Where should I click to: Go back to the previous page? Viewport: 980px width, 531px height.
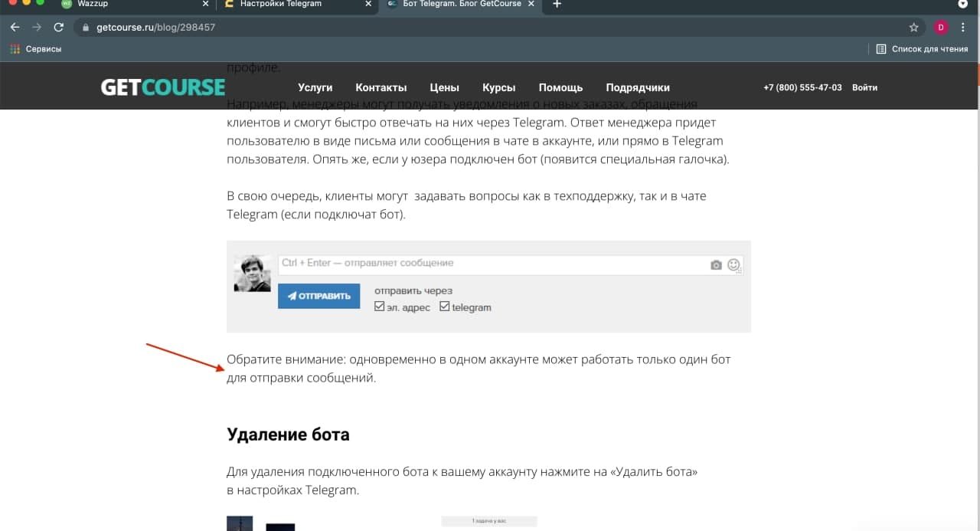click(x=15, y=27)
